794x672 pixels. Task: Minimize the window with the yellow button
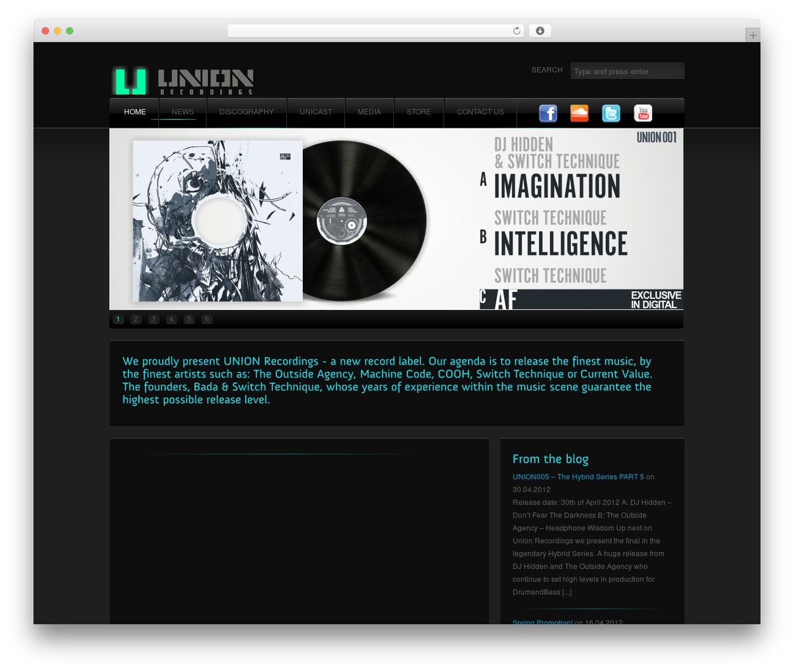point(57,31)
